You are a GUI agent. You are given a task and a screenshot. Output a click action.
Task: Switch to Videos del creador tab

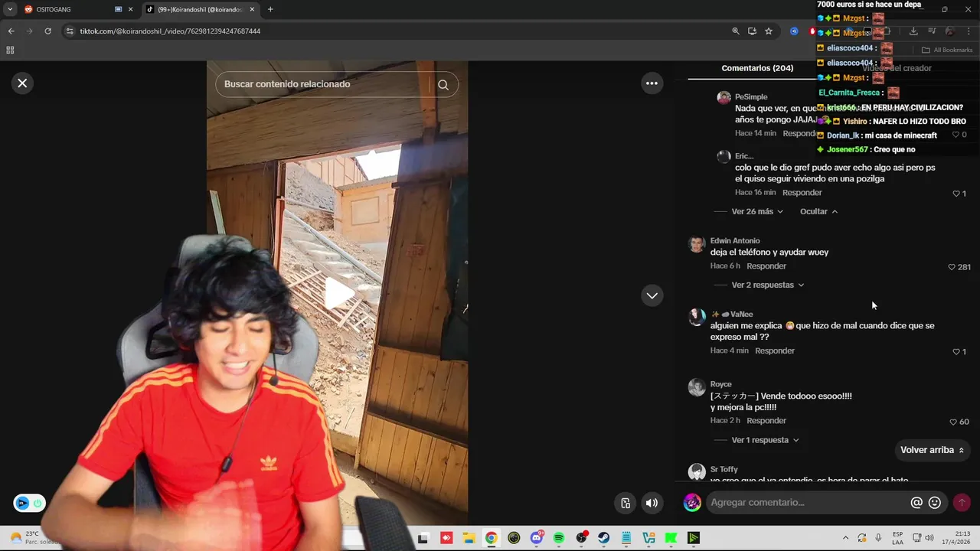tap(897, 68)
